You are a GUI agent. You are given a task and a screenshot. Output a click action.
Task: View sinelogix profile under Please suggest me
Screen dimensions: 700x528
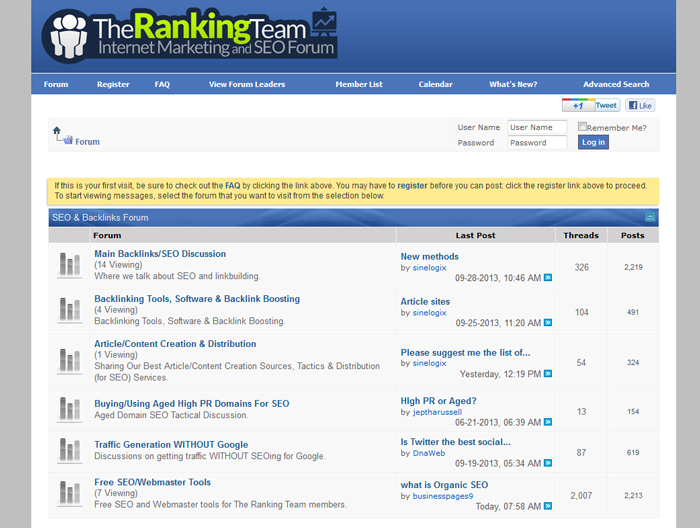429,363
